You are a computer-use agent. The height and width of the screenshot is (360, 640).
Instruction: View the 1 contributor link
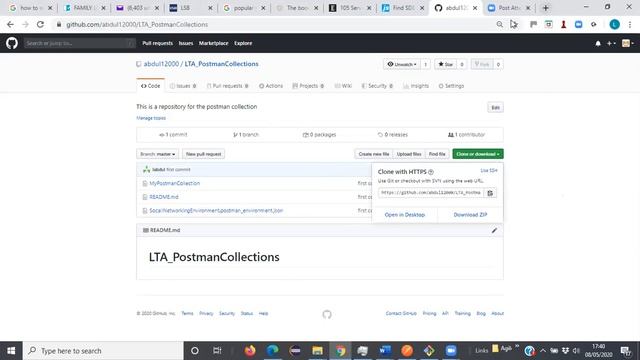coord(467,135)
